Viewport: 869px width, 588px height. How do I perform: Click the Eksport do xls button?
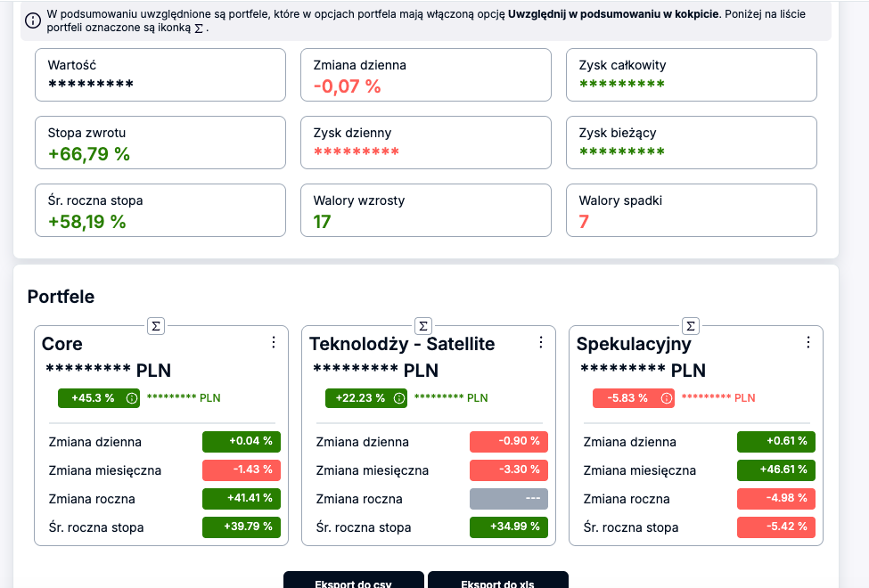click(x=497, y=580)
